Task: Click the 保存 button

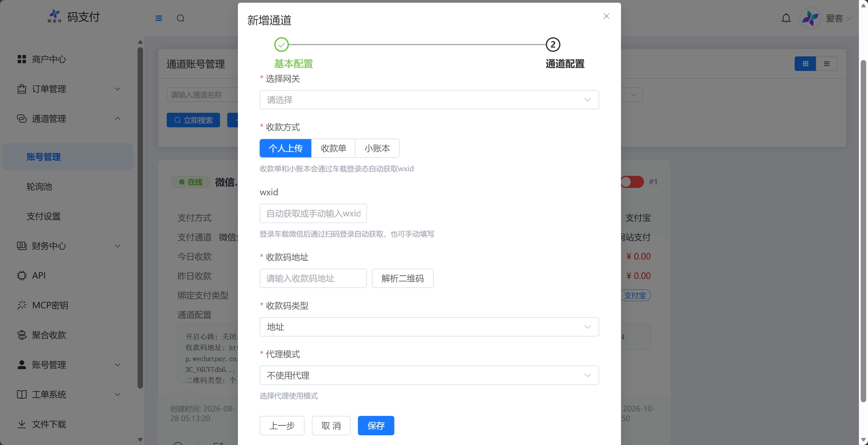Action: (x=376, y=426)
